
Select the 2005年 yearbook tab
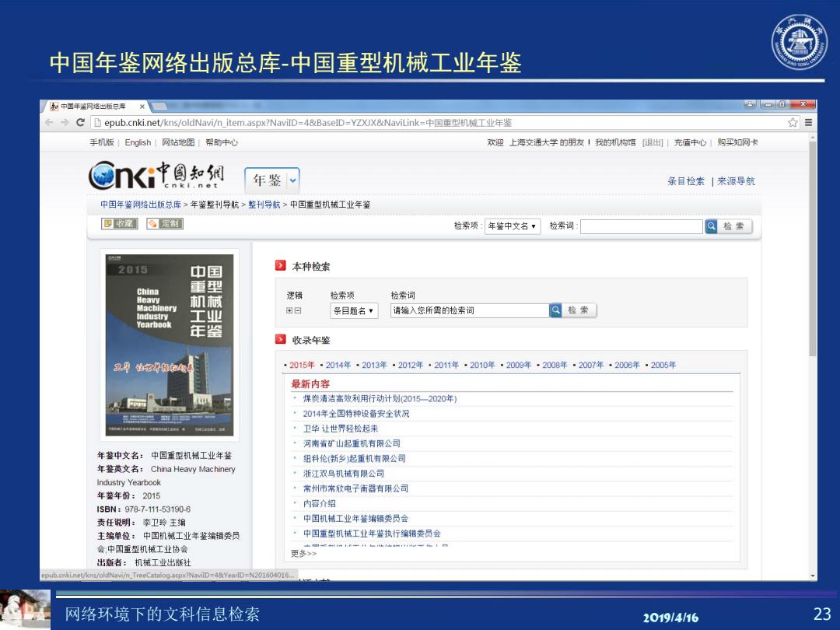[663, 365]
